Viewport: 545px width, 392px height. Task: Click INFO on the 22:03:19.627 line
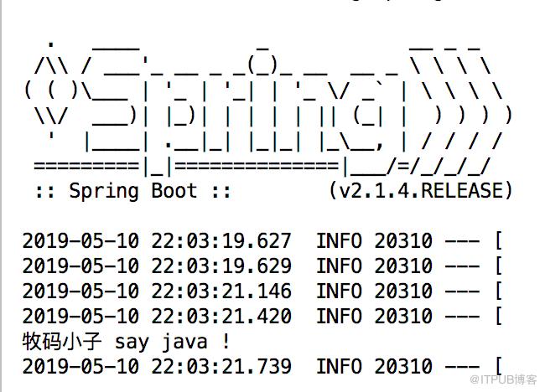pos(340,240)
